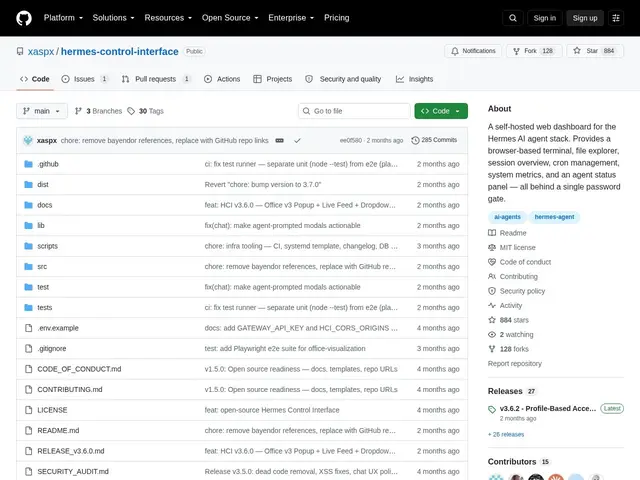The width and height of the screenshot is (640, 480).
Task: Open the main branch selector
Action: pos(42,111)
